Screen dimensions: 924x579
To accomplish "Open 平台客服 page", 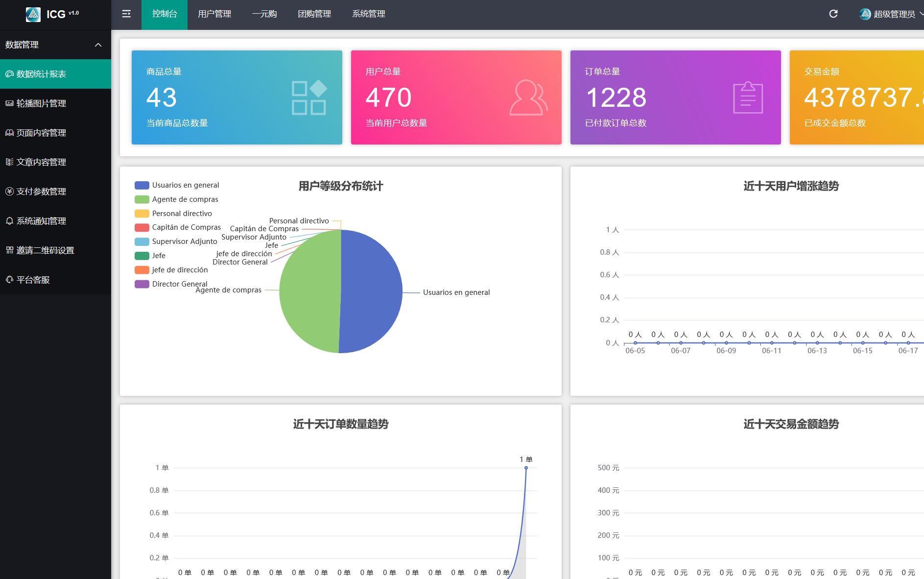I will [55, 280].
